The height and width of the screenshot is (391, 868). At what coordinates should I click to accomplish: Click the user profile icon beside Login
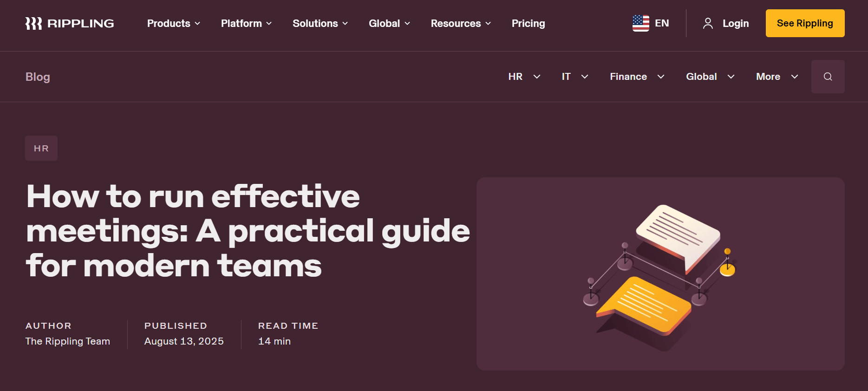708,23
